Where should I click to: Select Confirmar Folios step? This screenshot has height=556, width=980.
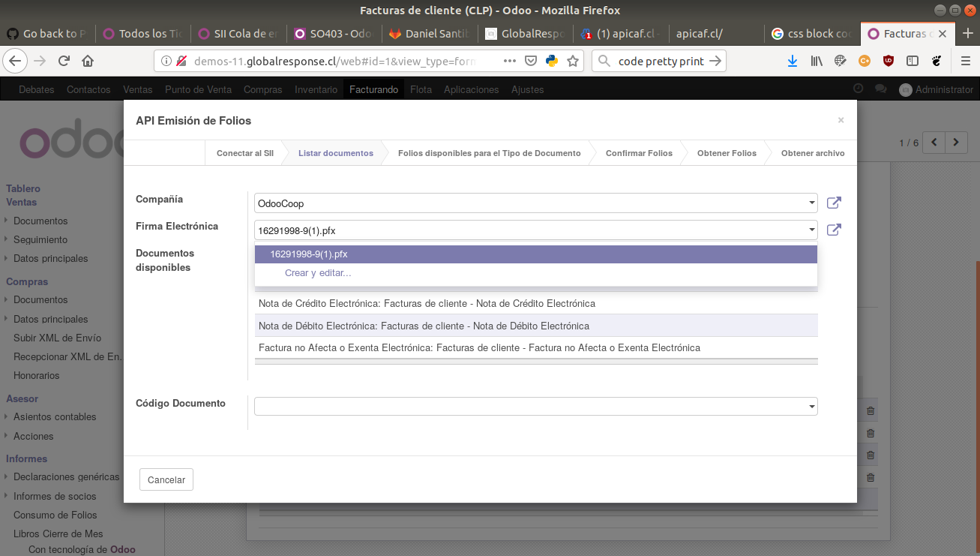(x=638, y=153)
